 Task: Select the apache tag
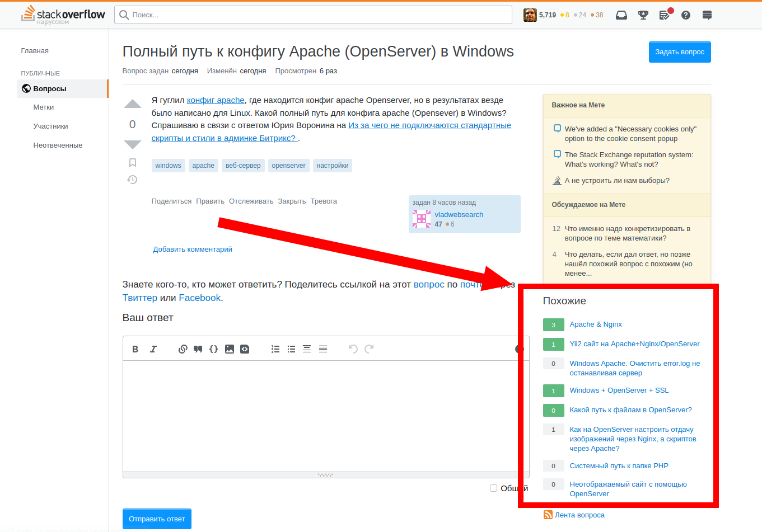[203, 166]
